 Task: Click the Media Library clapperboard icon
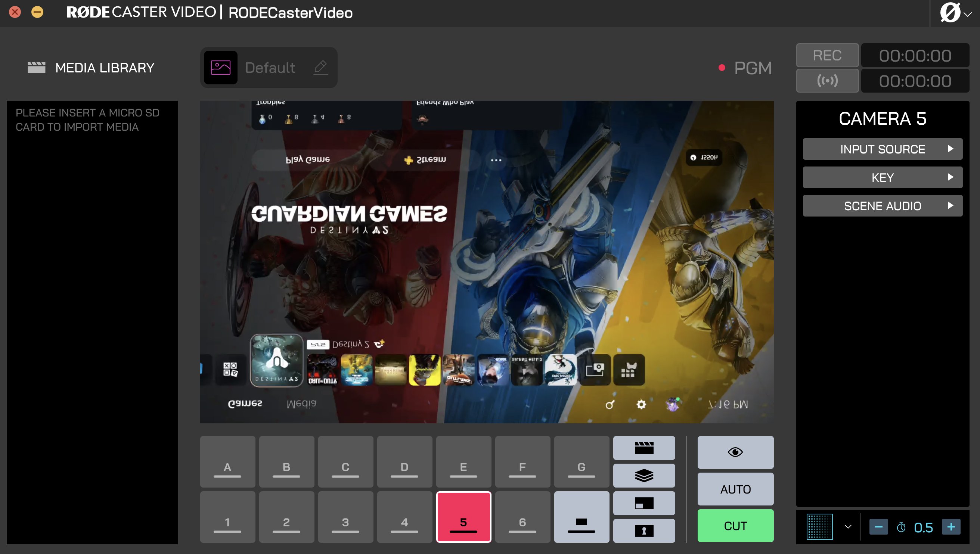tap(37, 67)
